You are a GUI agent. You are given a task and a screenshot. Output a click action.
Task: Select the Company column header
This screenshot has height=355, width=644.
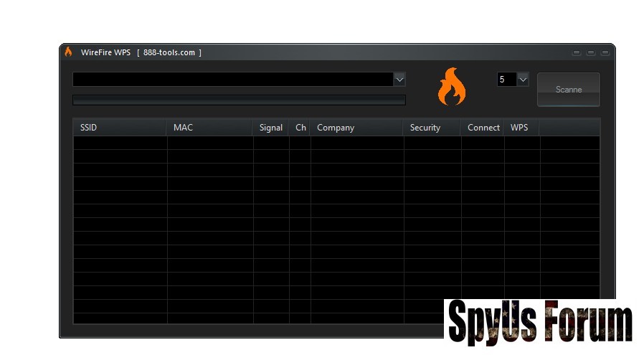[x=356, y=128]
